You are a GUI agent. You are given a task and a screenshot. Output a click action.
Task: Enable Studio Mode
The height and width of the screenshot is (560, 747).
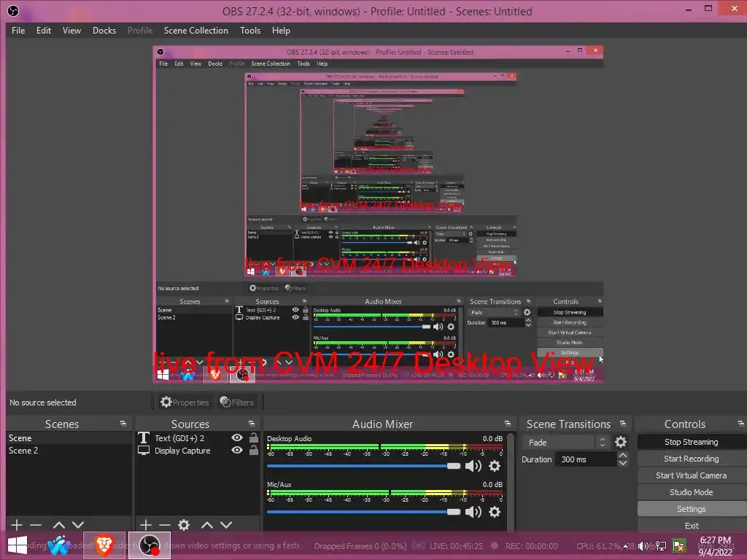click(x=692, y=492)
